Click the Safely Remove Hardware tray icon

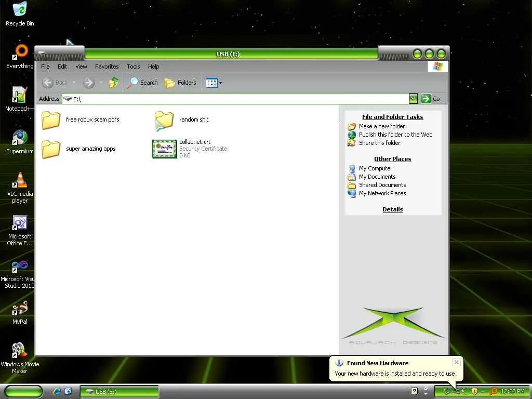(x=446, y=392)
